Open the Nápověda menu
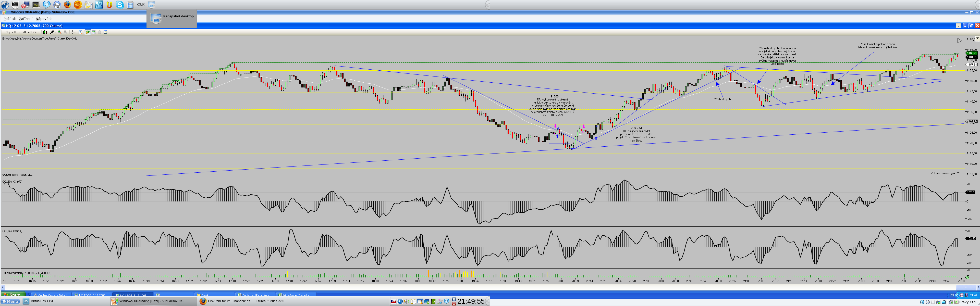Image resolution: width=980 pixels, height=306 pixels. coord(44,19)
